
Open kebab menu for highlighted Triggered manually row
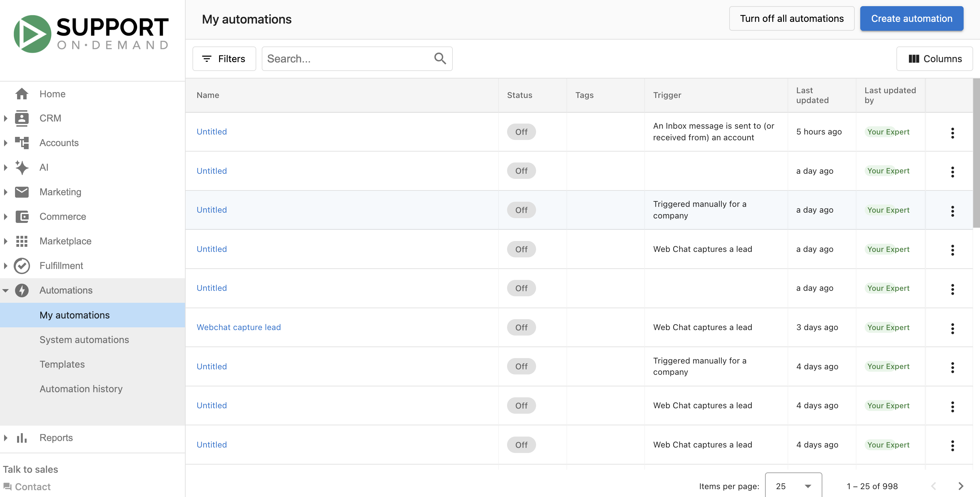point(952,211)
